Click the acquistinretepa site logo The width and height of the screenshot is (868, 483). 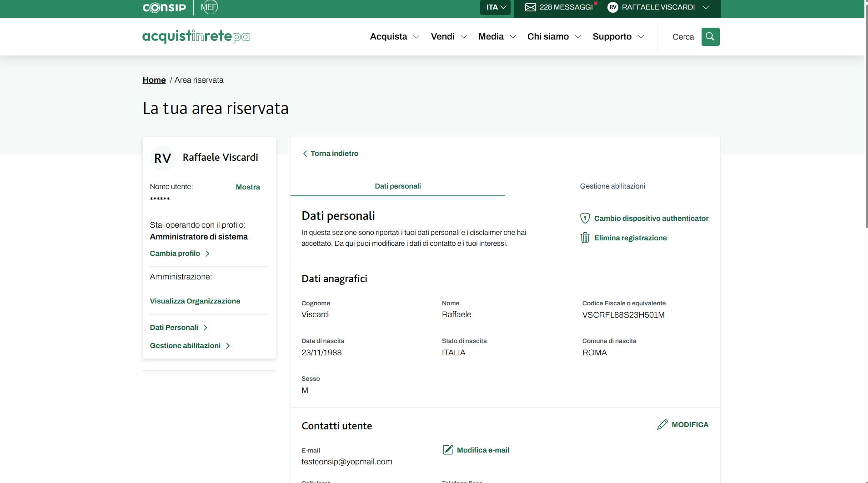coord(196,36)
